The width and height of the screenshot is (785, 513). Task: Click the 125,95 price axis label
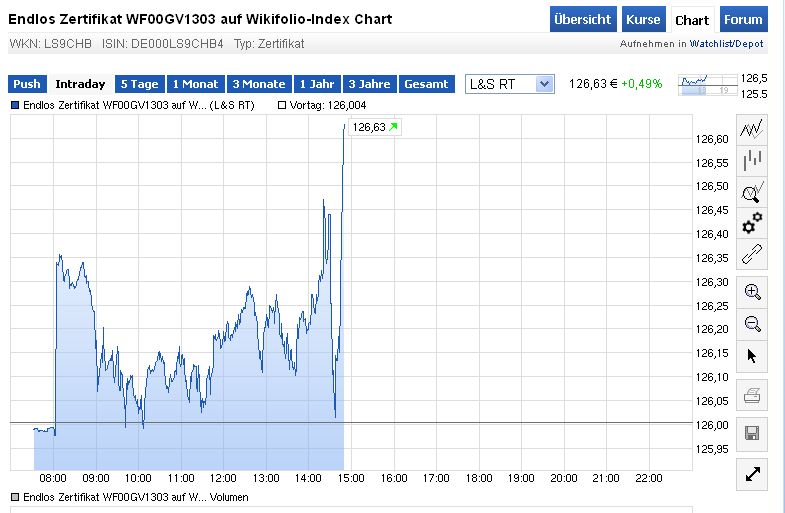(712, 449)
